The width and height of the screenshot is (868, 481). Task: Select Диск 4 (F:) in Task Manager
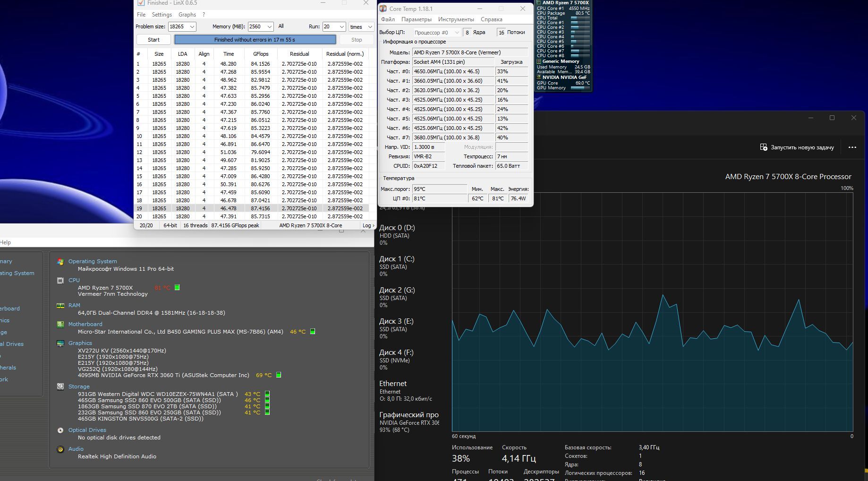pos(409,360)
